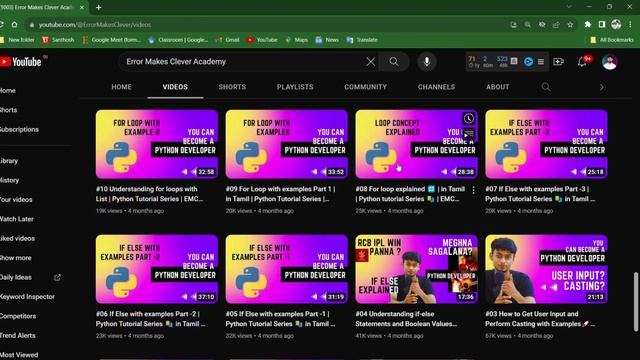The width and height of the screenshot is (640, 360).
Task: Open the extension hamburger menu icon
Action: [541, 62]
